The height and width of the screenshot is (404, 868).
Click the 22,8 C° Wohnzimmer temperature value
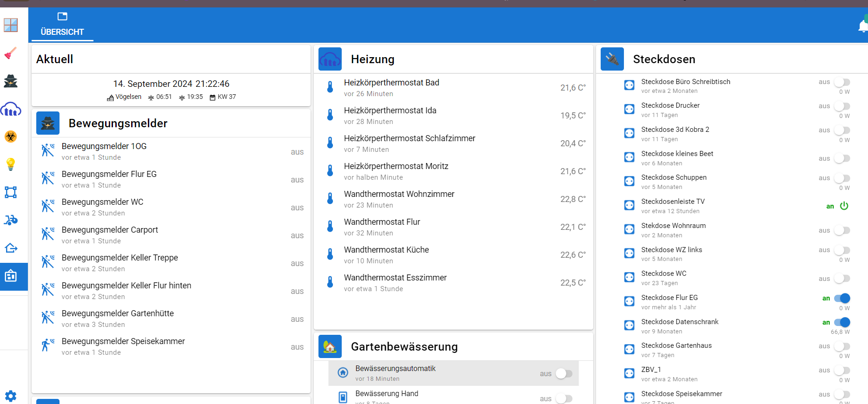coord(573,199)
